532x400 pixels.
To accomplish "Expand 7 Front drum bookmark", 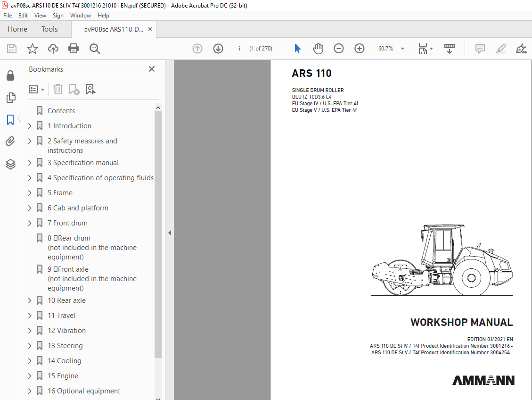I will pyautogui.click(x=30, y=223).
